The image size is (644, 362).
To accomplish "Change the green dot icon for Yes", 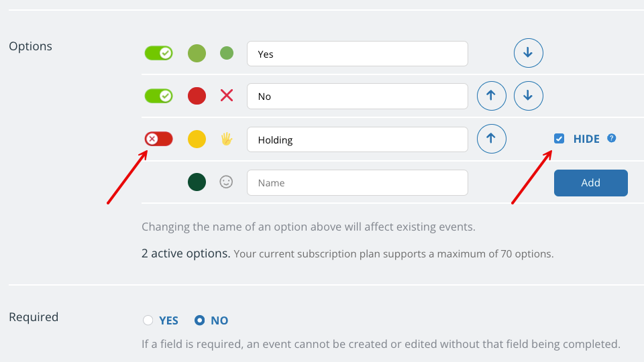I will point(227,53).
